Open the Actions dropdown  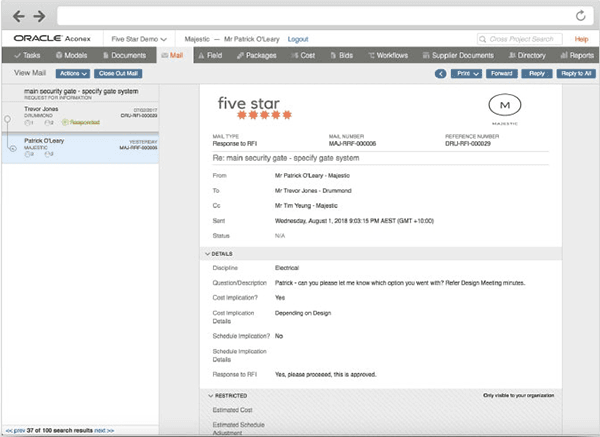(73, 73)
